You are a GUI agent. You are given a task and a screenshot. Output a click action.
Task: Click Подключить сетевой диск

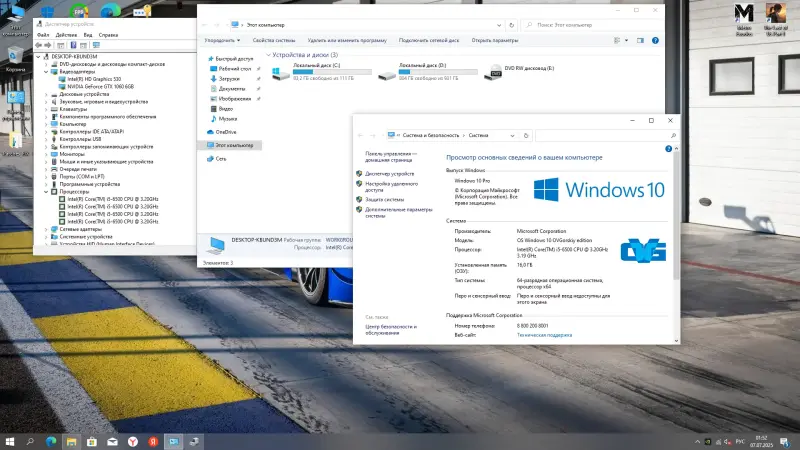point(429,40)
